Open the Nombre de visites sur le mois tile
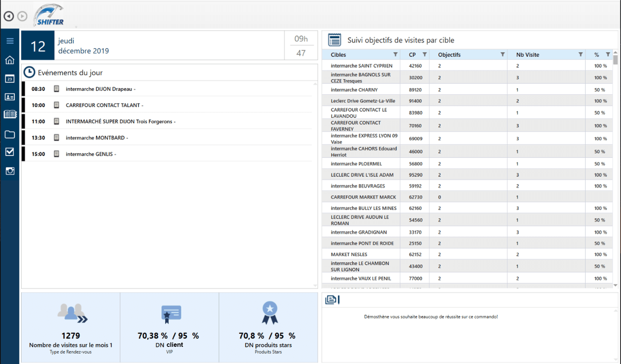This screenshot has height=364, width=621. click(x=71, y=327)
